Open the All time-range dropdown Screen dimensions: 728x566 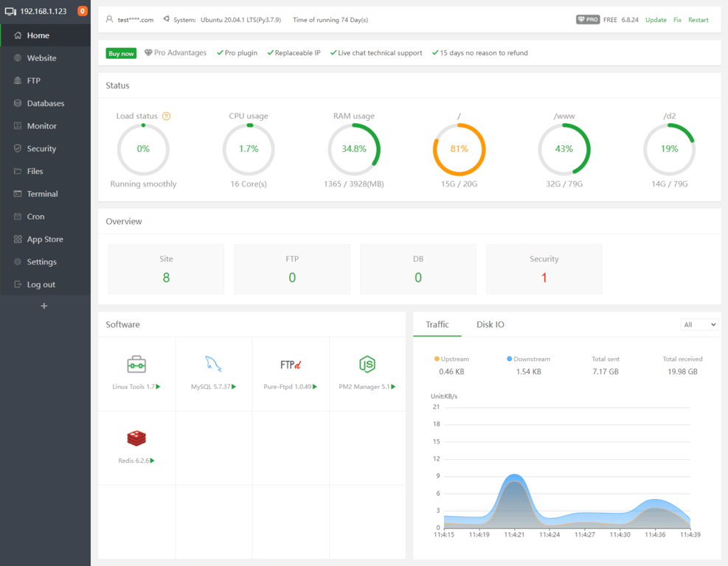[x=699, y=324]
